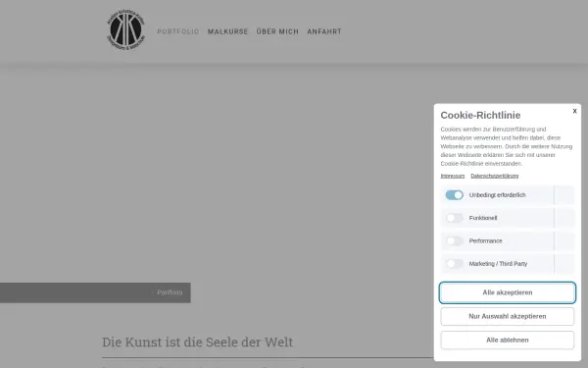Close the cookie dialog with X
588x368 pixels.
pyautogui.click(x=574, y=111)
